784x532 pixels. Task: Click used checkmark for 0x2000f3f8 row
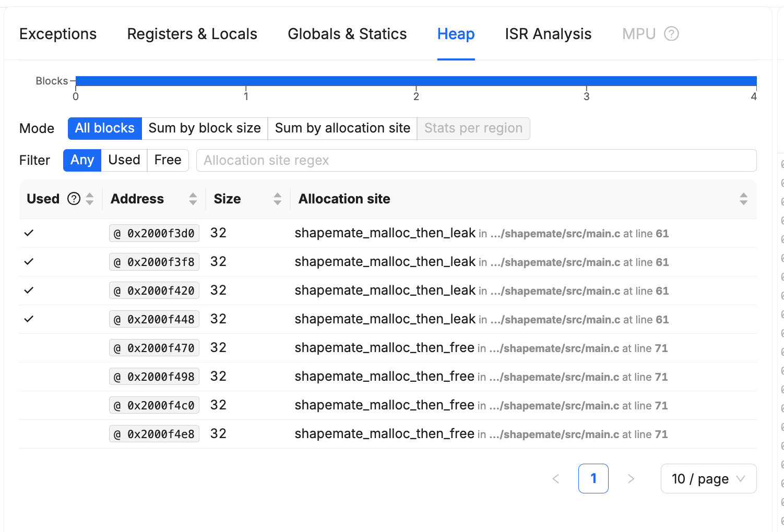(x=29, y=262)
